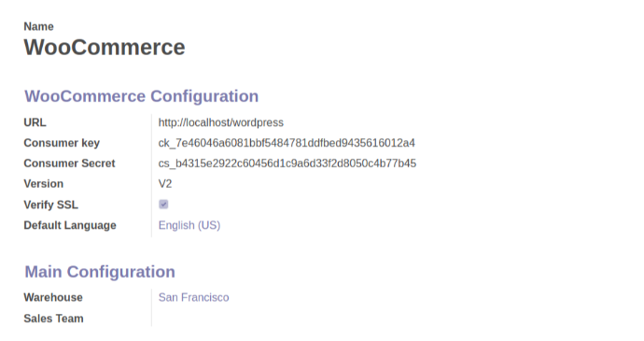Select the Consumer key value starting ck_7e46

[x=287, y=143]
